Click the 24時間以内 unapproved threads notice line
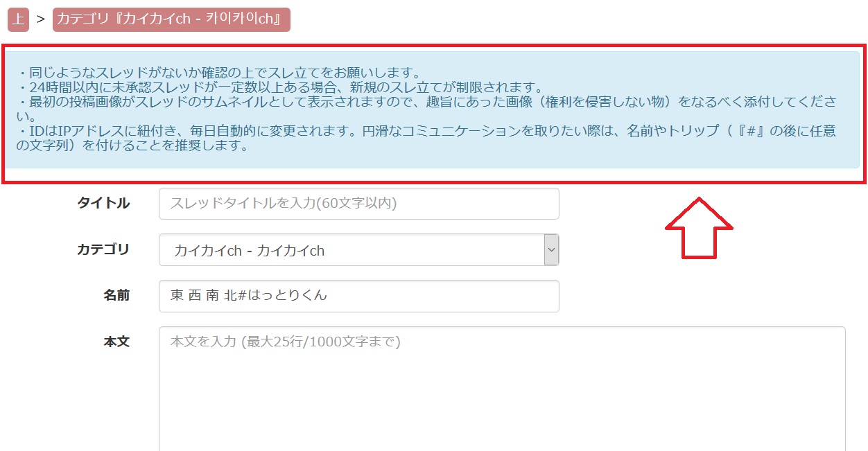 click(279, 87)
